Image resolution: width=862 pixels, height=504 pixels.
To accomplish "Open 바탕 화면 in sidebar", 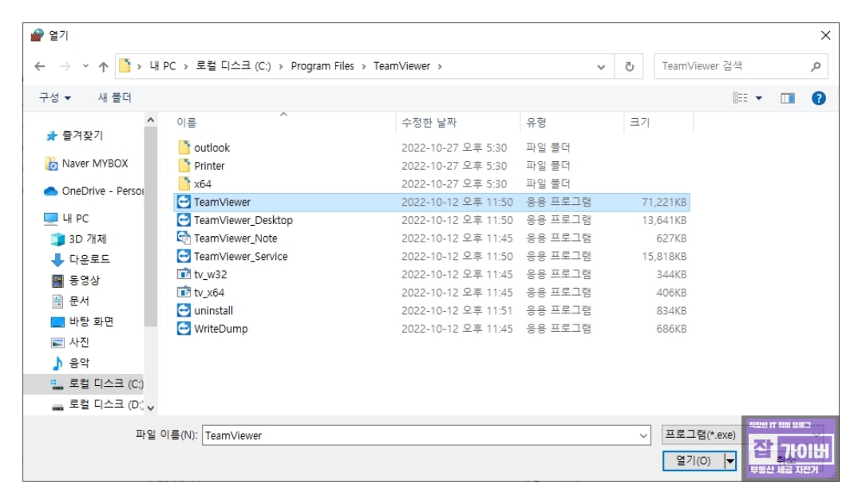I will click(x=82, y=321).
